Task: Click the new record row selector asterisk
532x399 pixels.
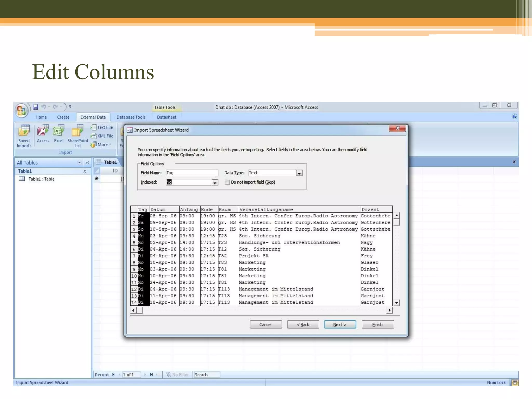Action: point(97,178)
